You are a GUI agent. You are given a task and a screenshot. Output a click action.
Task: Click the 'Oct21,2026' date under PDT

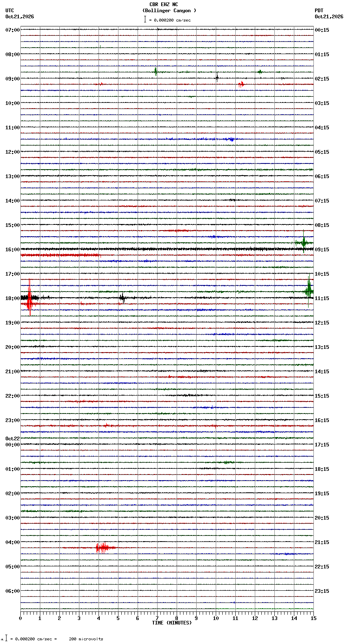pos(329,17)
